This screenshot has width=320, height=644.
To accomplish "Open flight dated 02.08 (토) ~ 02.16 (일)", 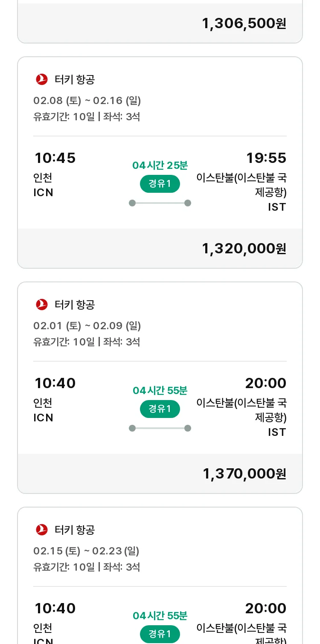I will [87, 101].
